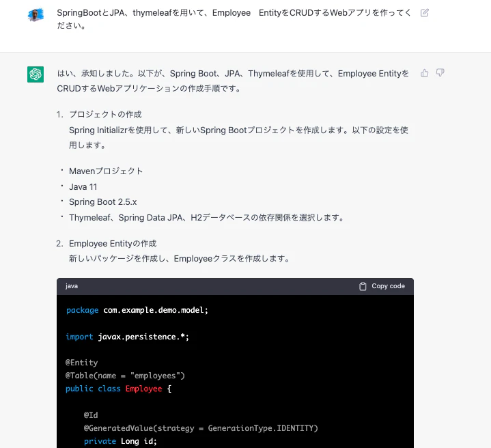The image size is (491, 448).
Task: Click the user prompt text about SpringBoot
Action: point(234,19)
